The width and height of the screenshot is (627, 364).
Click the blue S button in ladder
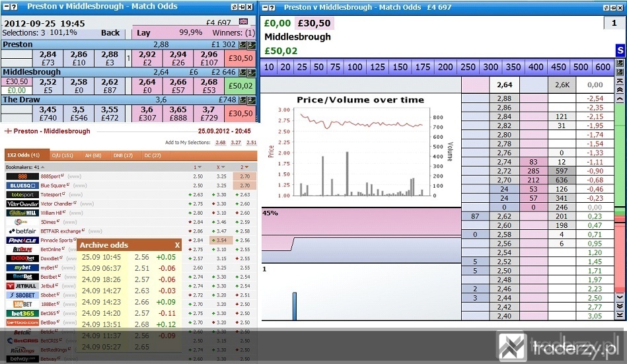(x=620, y=50)
